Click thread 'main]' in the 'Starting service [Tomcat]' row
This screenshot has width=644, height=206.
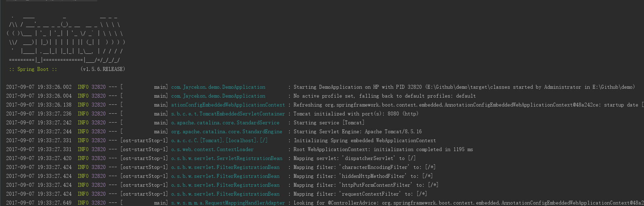(x=161, y=123)
